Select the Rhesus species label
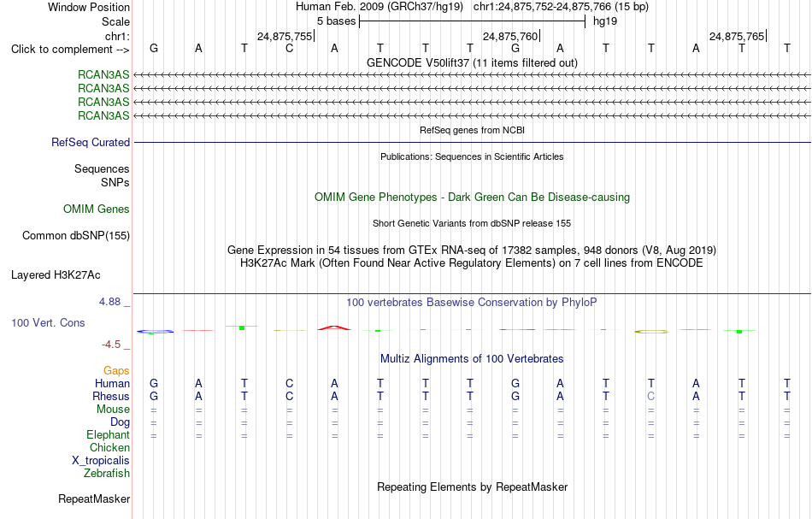This screenshot has height=519, width=812. pyautogui.click(x=111, y=396)
